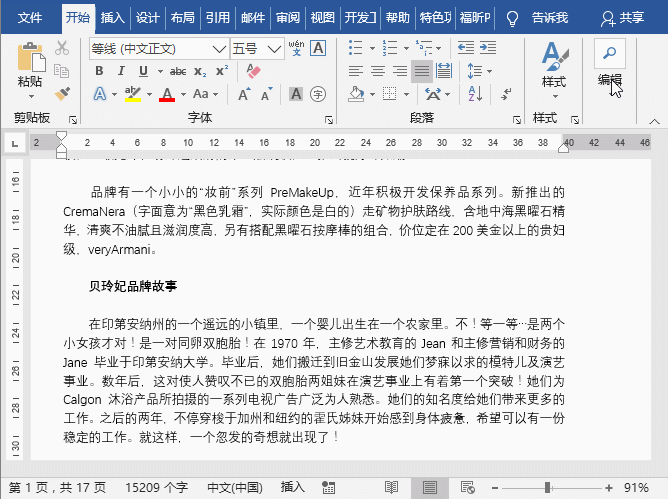668x499 pixels.
Task: Apply red font color
Action: [167, 94]
